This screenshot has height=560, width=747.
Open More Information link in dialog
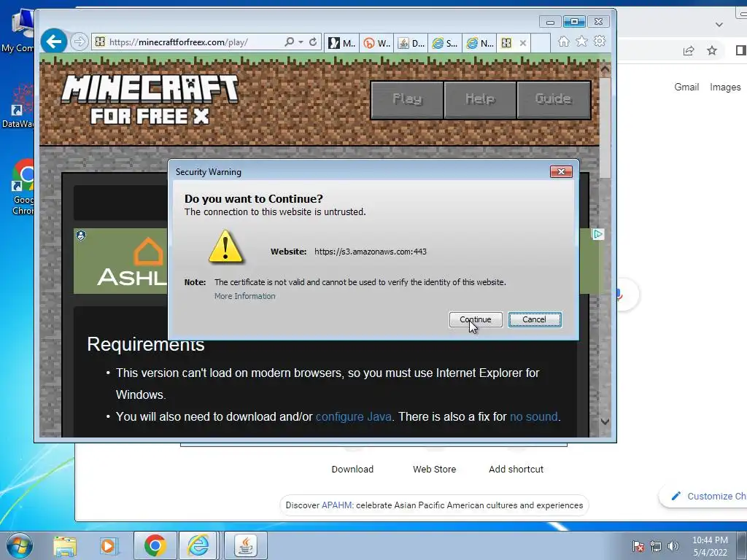coord(245,296)
